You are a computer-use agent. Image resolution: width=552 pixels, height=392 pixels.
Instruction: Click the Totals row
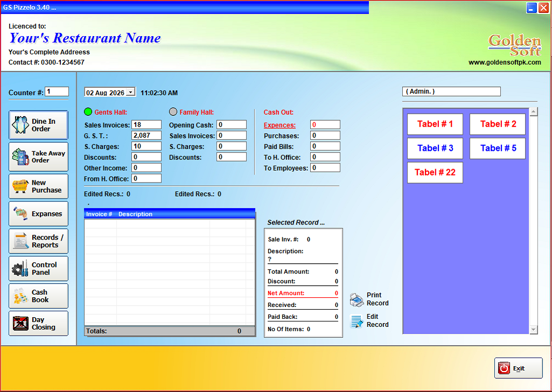point(170,331)
